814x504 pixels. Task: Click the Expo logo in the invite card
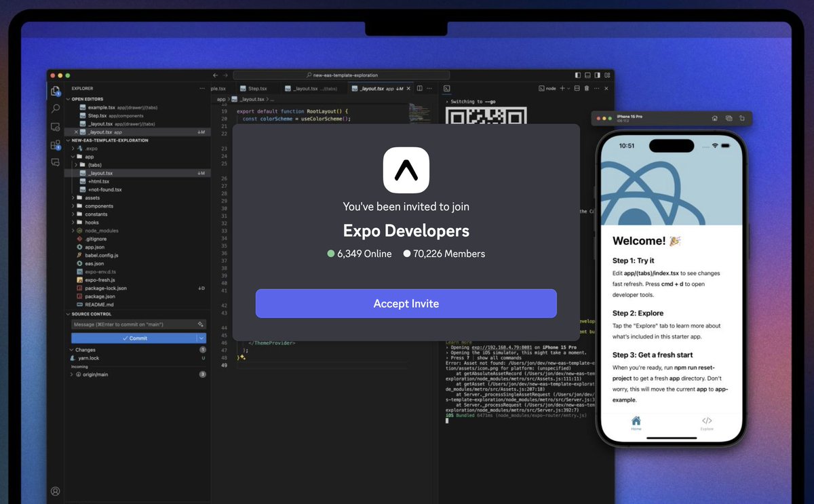tap(406, 170)
